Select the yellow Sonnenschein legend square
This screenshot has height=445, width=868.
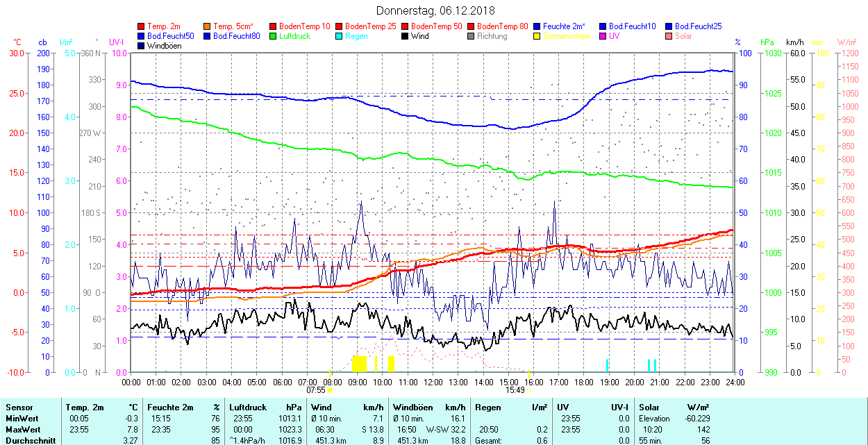coord(537,36)
